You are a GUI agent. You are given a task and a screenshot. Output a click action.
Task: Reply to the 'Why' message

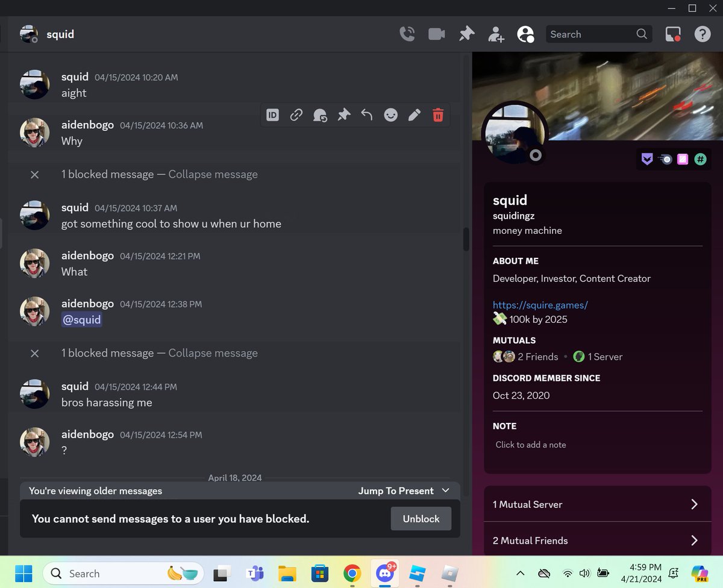click(x=367, y=114)
